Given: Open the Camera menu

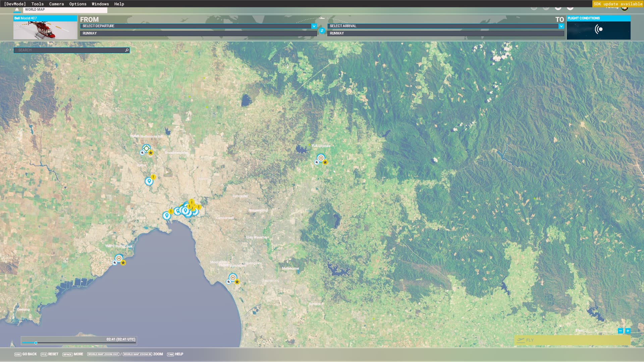Looking at the screenshot, I should point(56,4).
